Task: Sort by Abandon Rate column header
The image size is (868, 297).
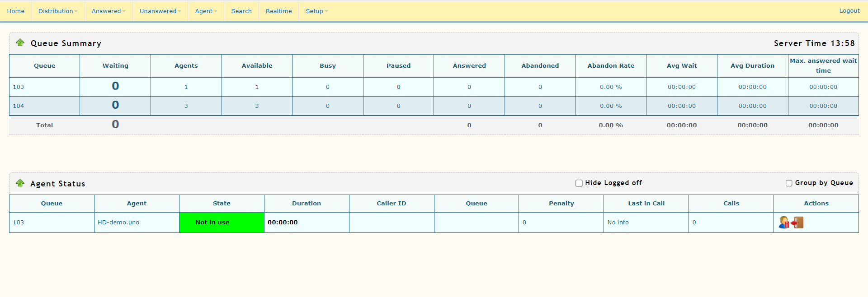Action: 611,66
